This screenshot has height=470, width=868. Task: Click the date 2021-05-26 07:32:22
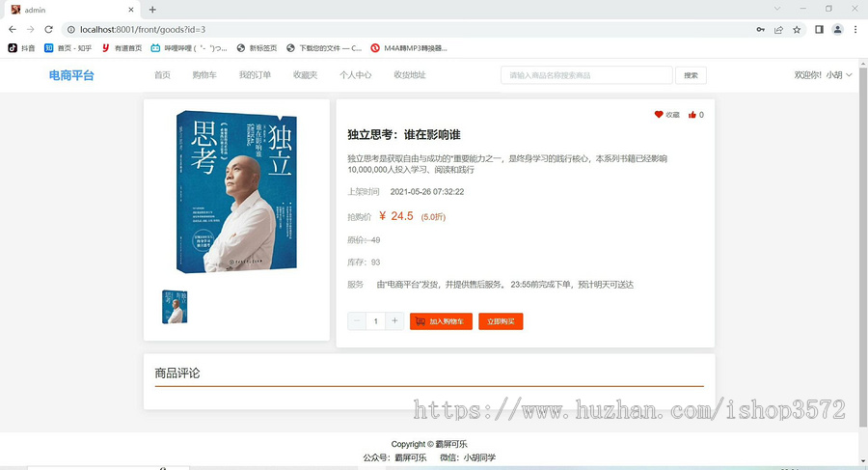click(x=427, y=192)
